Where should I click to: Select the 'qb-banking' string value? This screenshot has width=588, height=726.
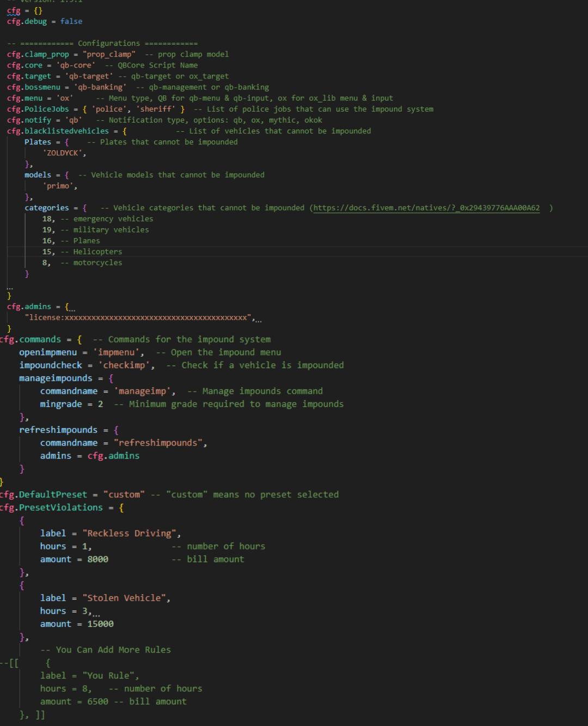(x=100, y=87)
